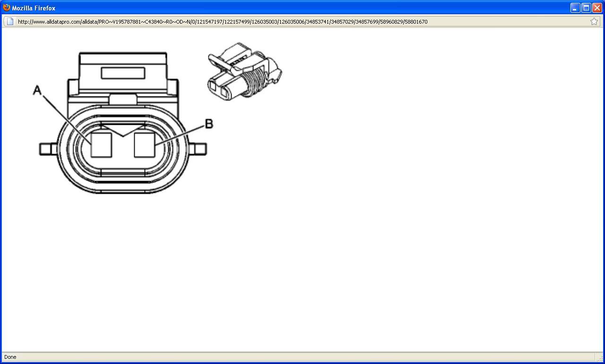Maximize the Mozilla Firefox window
This screenshot has width=605, height=364.
(x=586, y=8)
